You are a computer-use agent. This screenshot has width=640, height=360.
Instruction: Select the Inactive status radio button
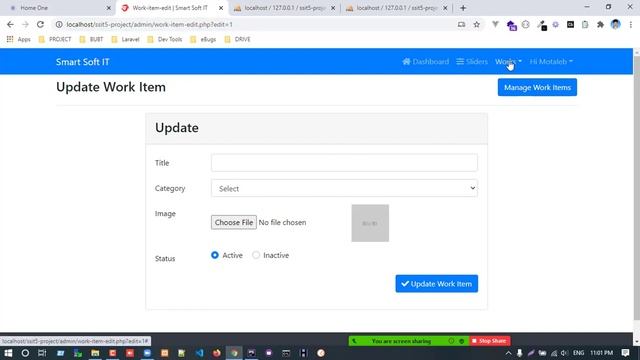256,255
